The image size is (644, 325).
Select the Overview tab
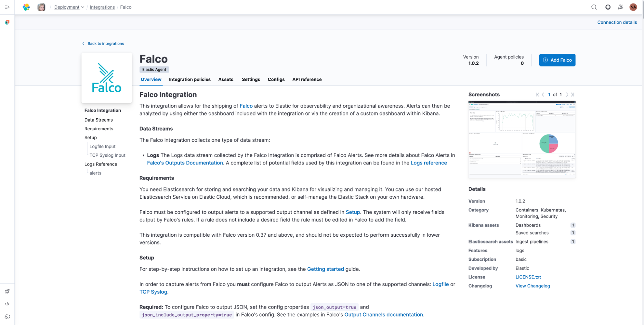click(151, 79)
